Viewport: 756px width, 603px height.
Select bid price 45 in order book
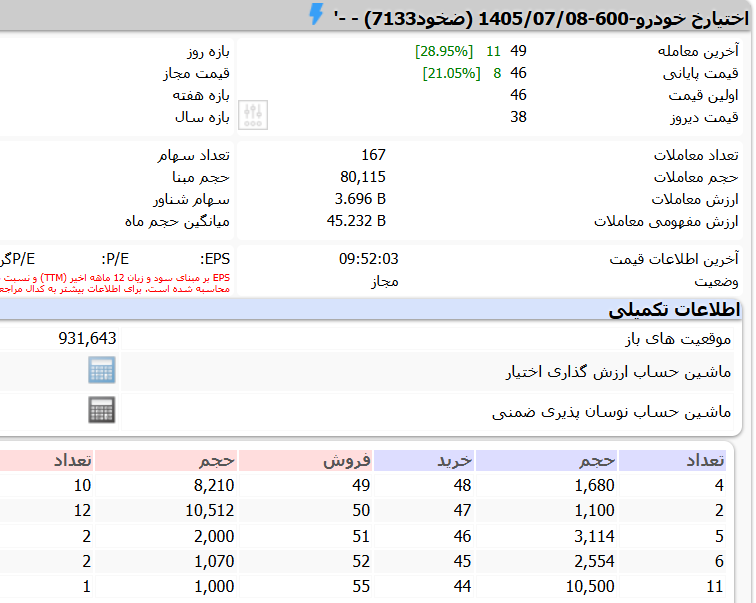[462, 562]
